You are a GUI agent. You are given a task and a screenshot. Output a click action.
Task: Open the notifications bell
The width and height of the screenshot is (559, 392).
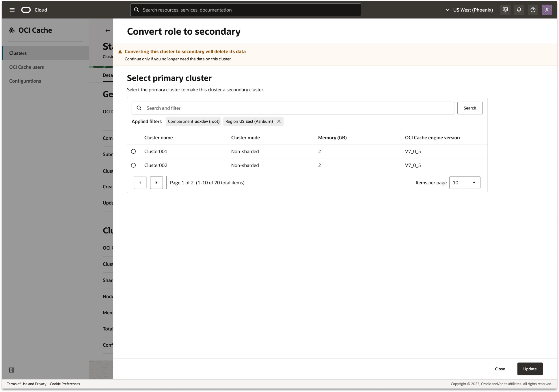(519, 10)
